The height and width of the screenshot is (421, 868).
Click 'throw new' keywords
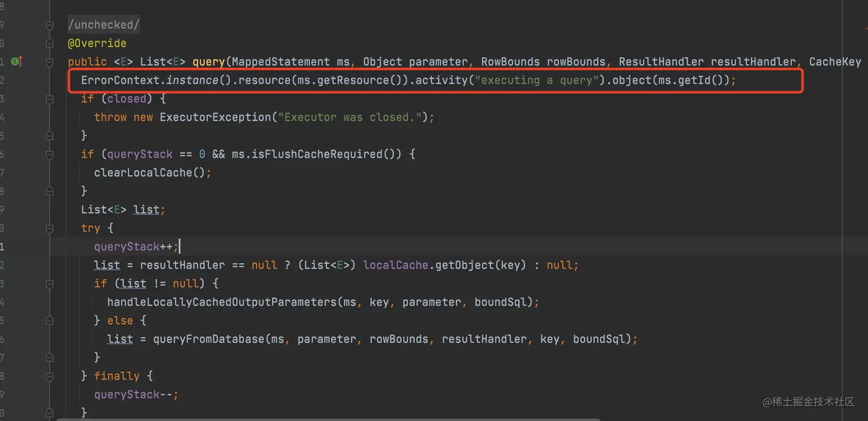pos(123,117)
